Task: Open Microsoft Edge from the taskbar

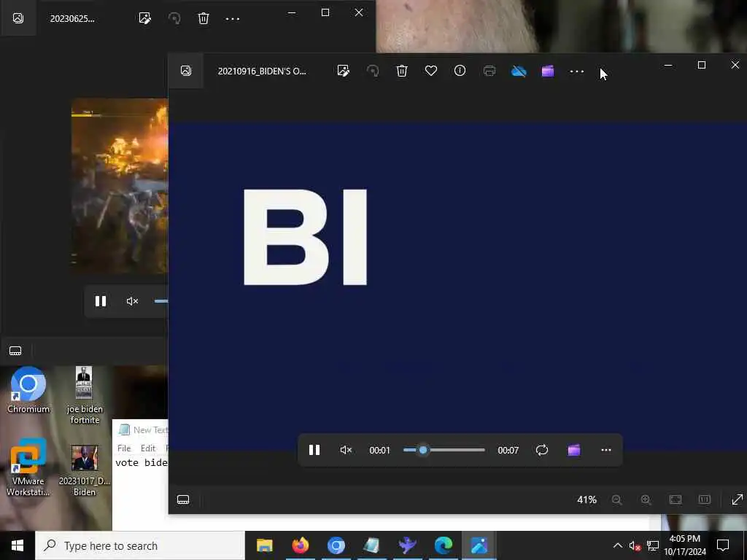Action: click(x=443, y=545)
